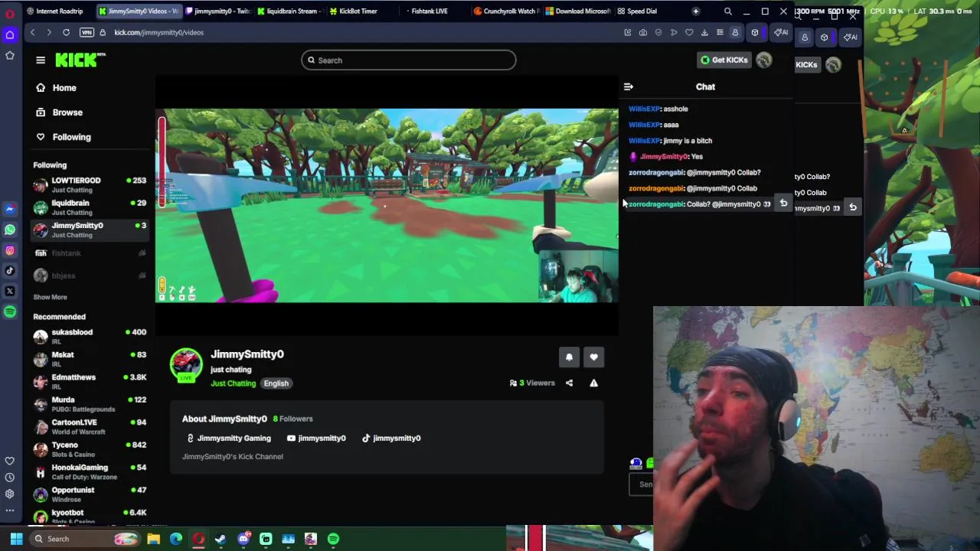Click the report warning triangle icon
980x551 pixels.
593,383
